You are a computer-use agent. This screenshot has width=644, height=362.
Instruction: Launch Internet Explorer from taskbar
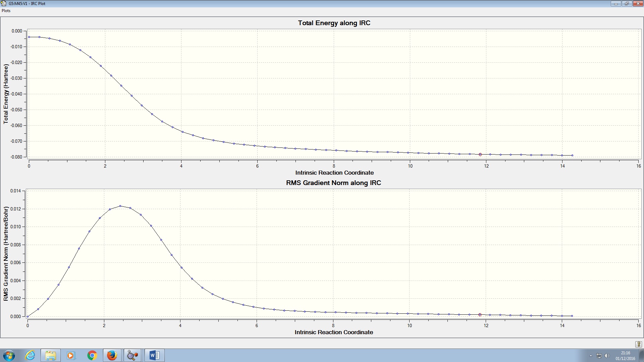30,355
